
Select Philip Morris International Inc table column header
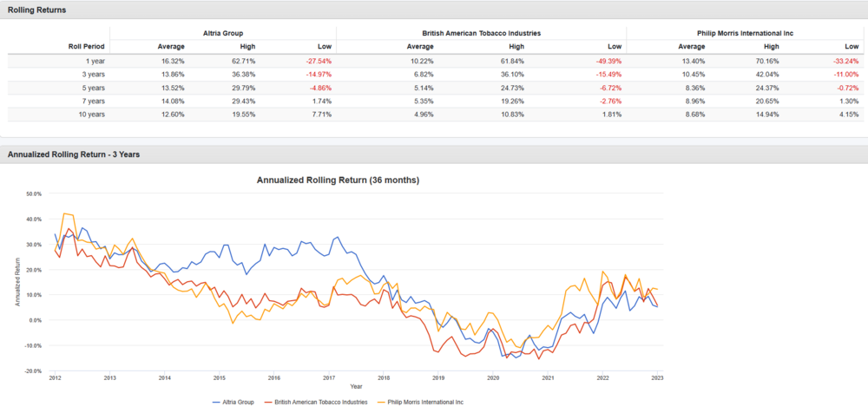coord(744,33)
